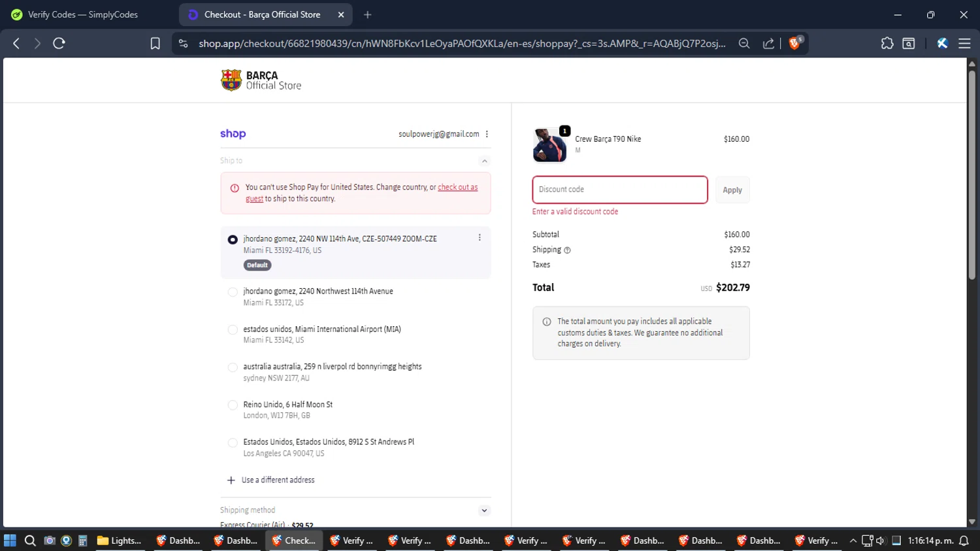Click the total amount $202.79
The height and width of the screenshot is (551, 980).
click(x=733, y=288)
